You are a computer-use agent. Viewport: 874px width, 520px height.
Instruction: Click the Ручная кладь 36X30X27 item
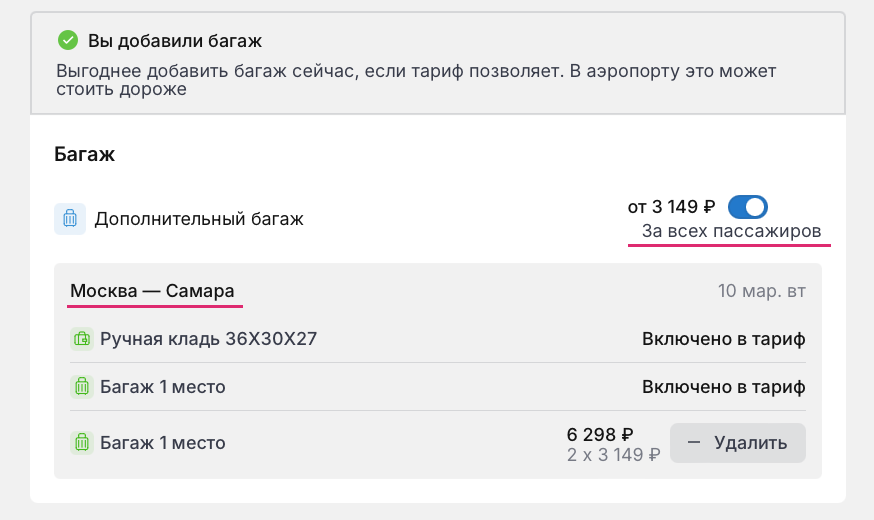pyautogui.click(x=208, y=339)
